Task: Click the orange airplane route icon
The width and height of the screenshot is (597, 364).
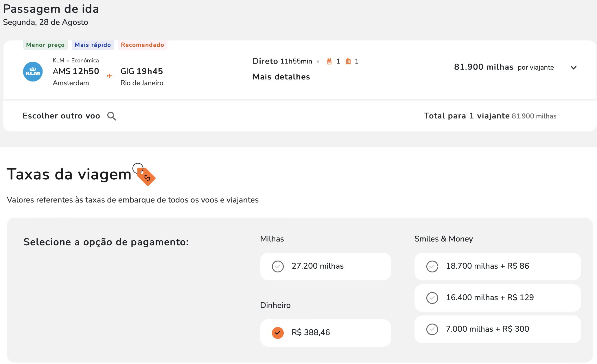Action: [110, 76]
